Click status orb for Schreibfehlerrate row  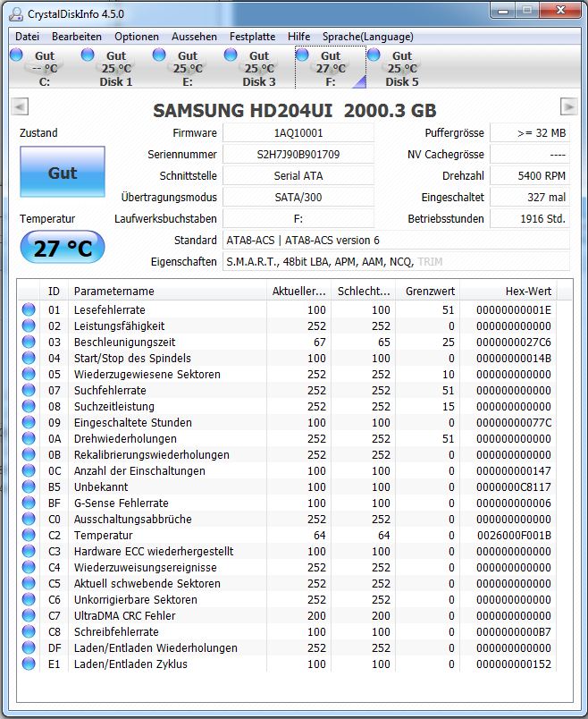point(29,631)
